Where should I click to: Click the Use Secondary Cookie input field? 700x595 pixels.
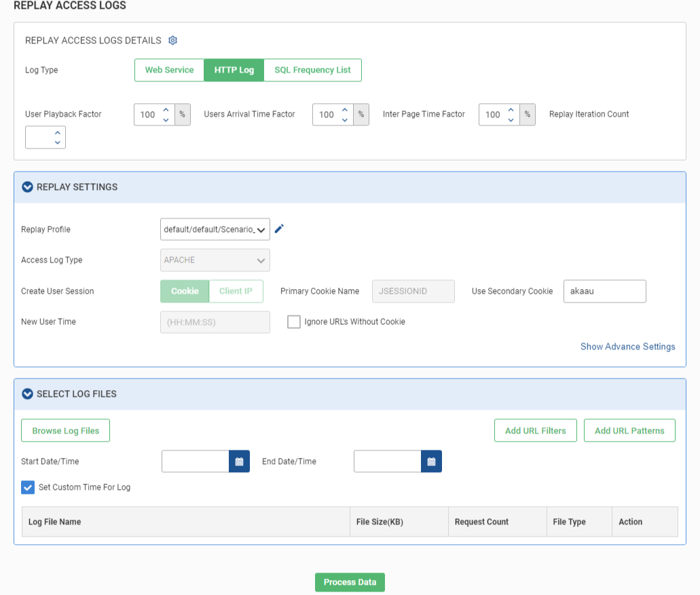(x=604, y=291)
